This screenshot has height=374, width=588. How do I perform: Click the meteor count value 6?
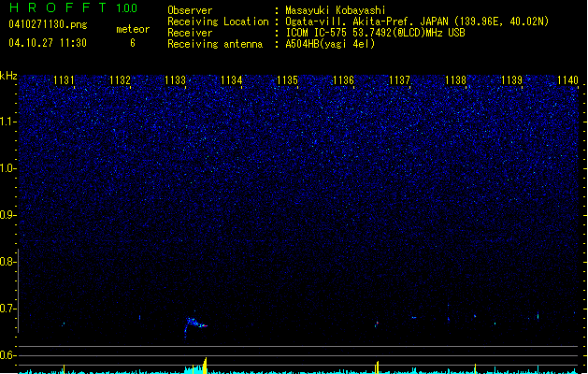pyautogui.click(x=133, y=43)
